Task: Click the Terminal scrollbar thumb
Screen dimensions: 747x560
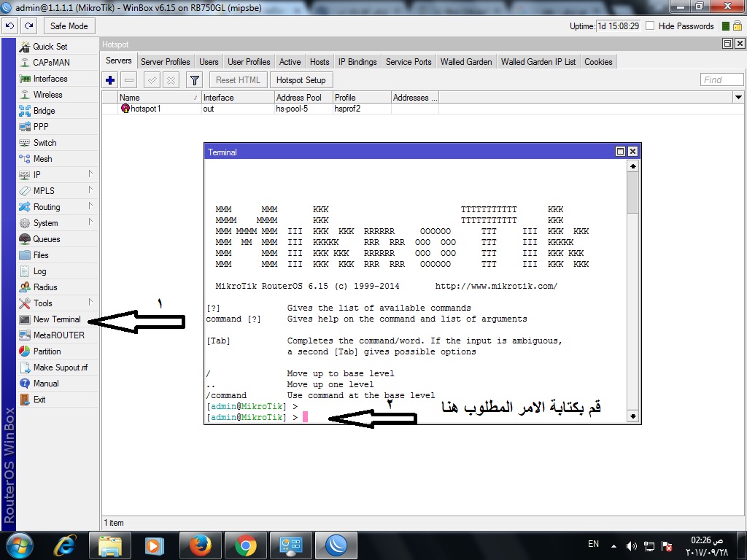Action: click(x=632, y=192)
